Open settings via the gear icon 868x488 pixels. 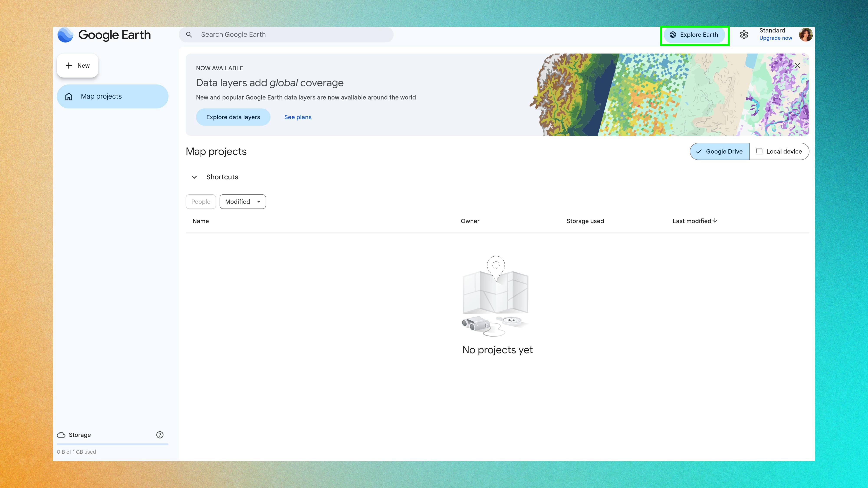744,35
